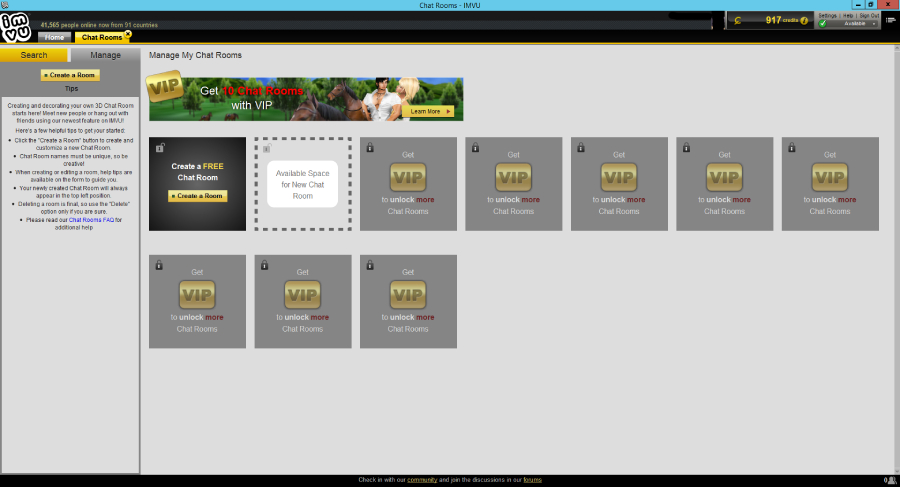Open the credits info icon
The image size is (900, 487).
[804, 21]
